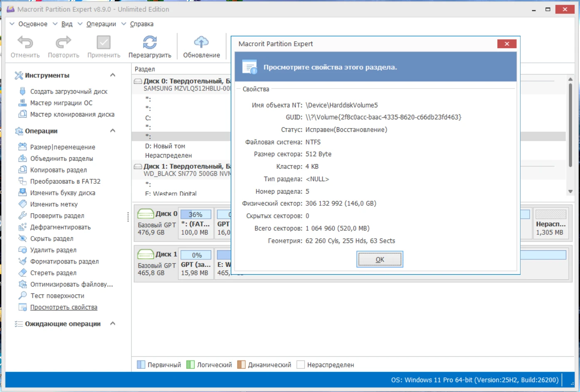
Task: Choose Тест поверхности operation
Action: (x=57, y=296)
